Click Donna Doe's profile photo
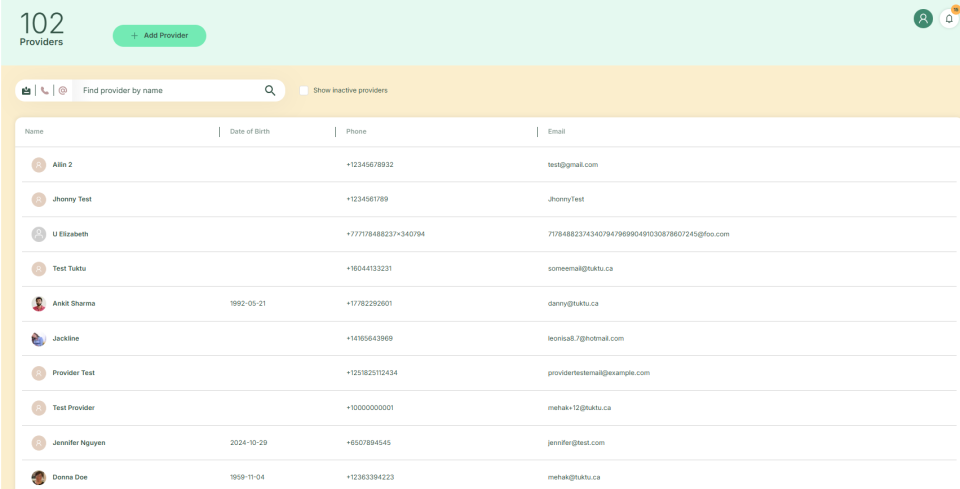The width and height of the screenshot is (960, 489). pyautogui.click(x=39, y=477)
